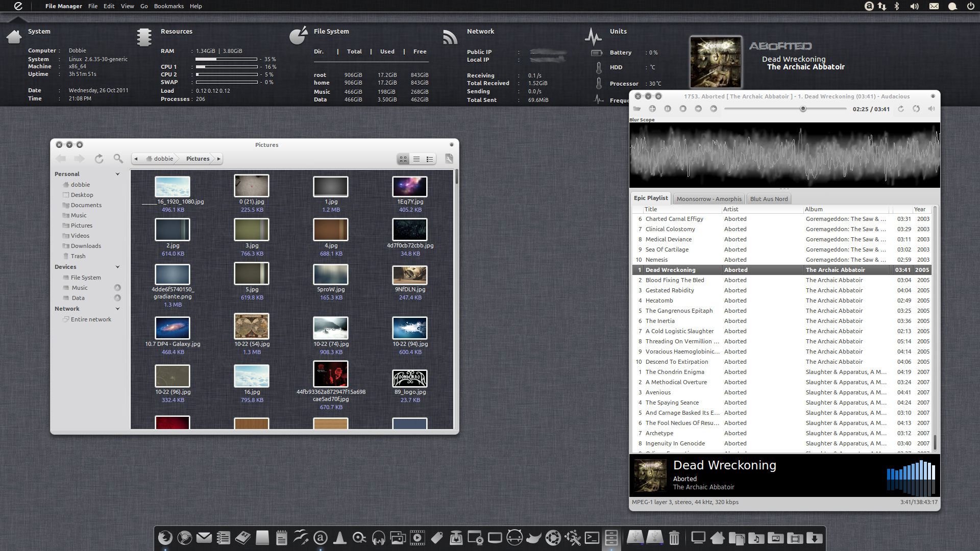Eject the Music device in sidebar
The height and width of the screenshot is (551, 980).
point(117,288)
